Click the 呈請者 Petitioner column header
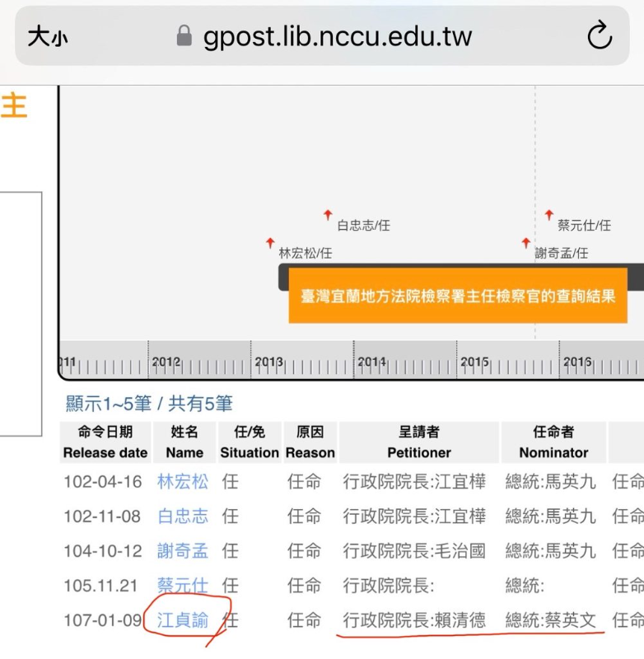The image size is (644, 659). click(x=419, y=442)
